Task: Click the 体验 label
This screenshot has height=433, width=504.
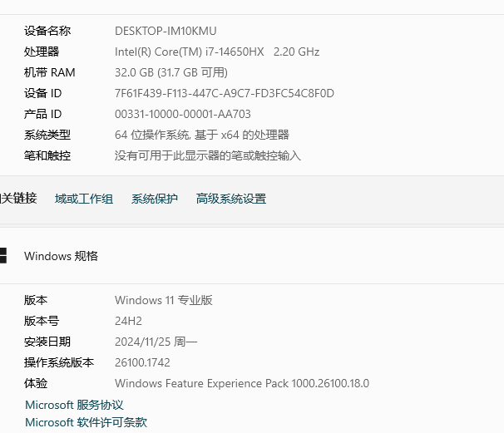Action: tap(36, 383)
